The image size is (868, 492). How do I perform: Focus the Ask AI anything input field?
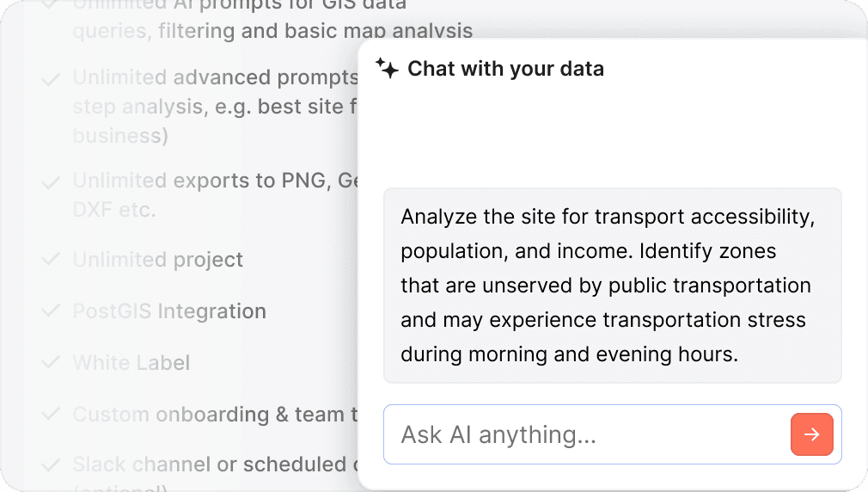pos(584,434)
